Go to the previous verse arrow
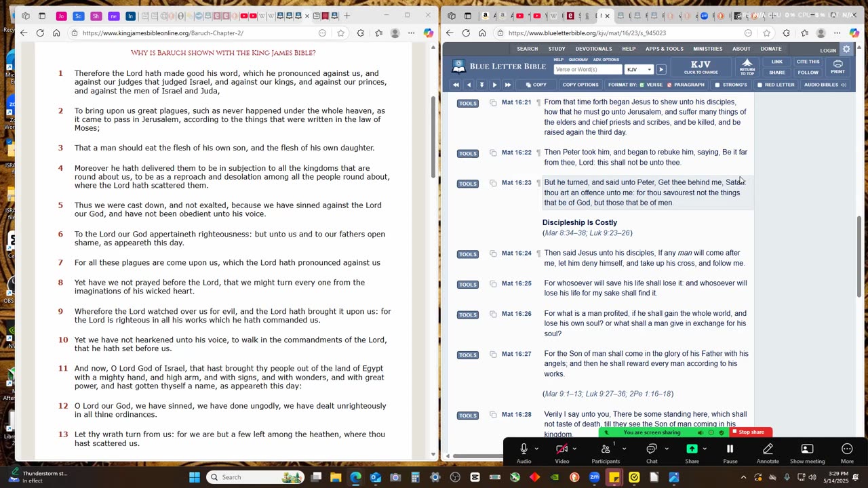The width and height of the screenshot is (868, 488). (x=469, y=85)
